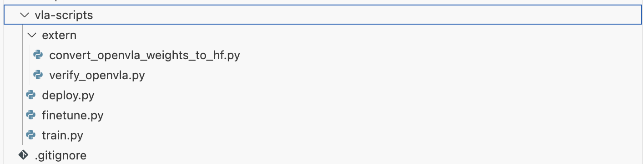The height and width of the screenshot is (164, 644).
Task: Open the deploy.py script
Action: click(68, 96)
